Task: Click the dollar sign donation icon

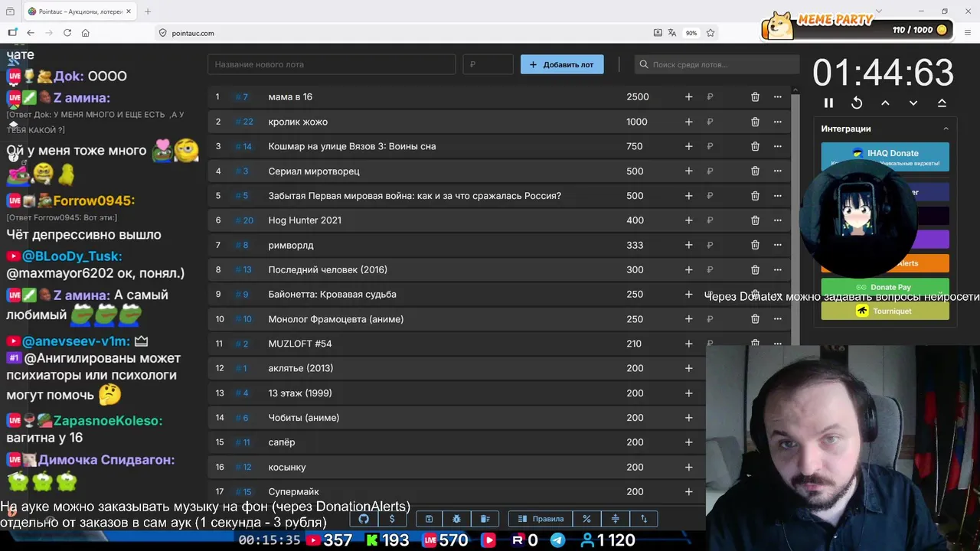Action: pyautogui.click(x=392, y=519)
